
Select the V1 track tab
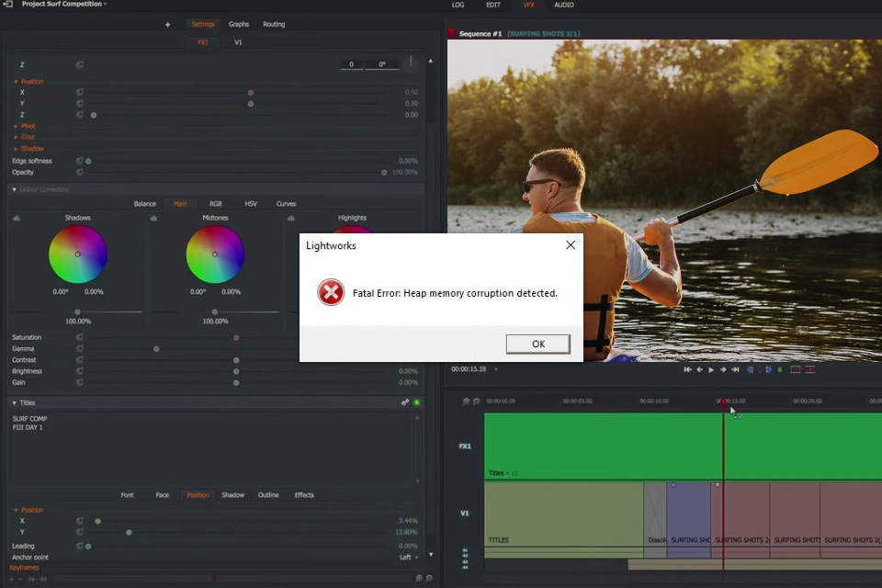238,42
